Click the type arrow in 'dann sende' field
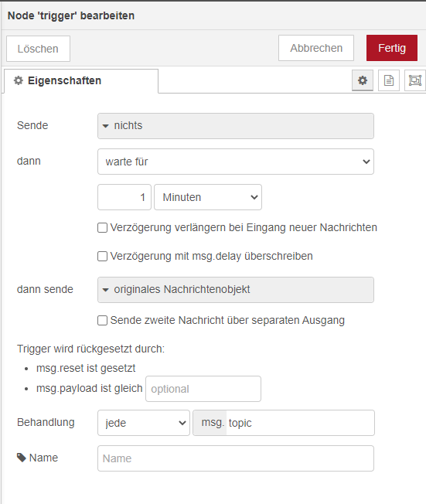 (x=105, y=290)
